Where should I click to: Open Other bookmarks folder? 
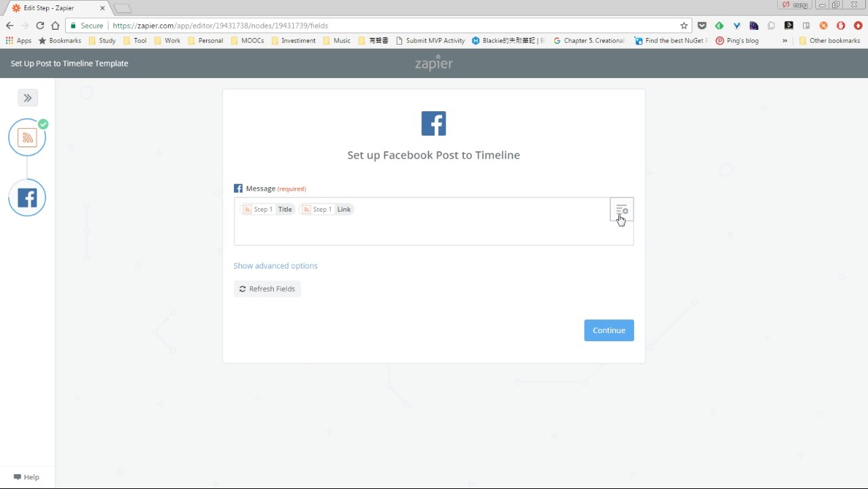(x=829, y=41)
